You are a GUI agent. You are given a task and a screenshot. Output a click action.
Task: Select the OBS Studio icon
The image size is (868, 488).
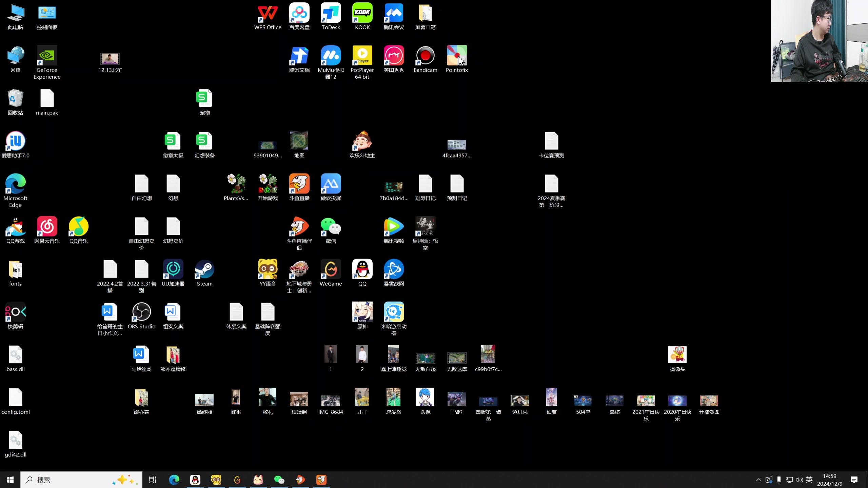[141, 316]
